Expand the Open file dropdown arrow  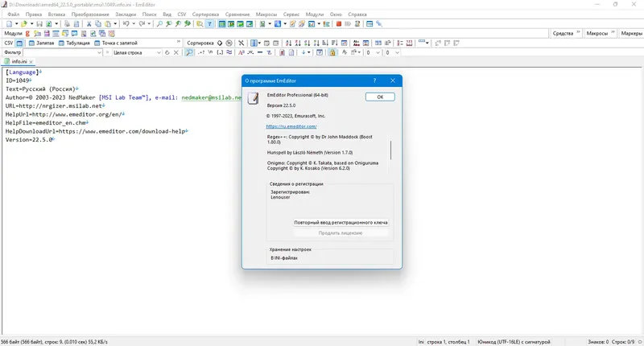(31, 24)
